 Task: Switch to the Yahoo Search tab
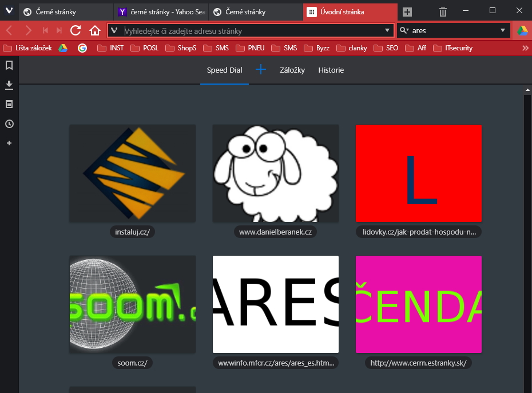(x=161, y=12)
